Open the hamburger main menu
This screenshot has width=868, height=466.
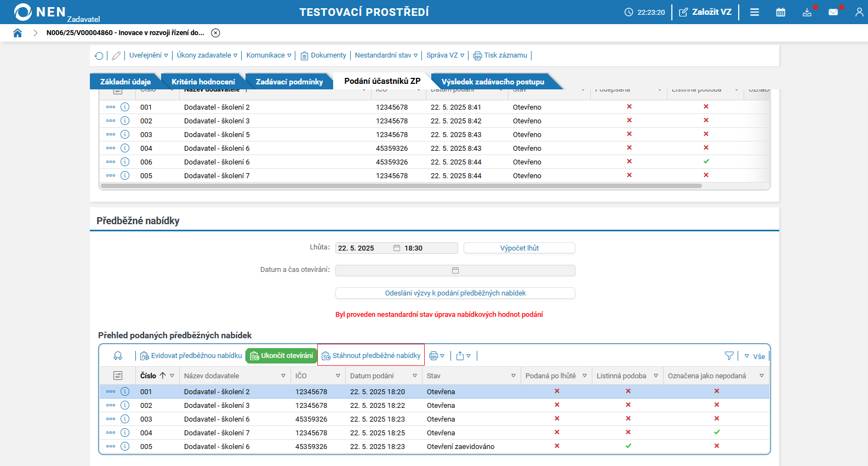(x=755, y=12)
